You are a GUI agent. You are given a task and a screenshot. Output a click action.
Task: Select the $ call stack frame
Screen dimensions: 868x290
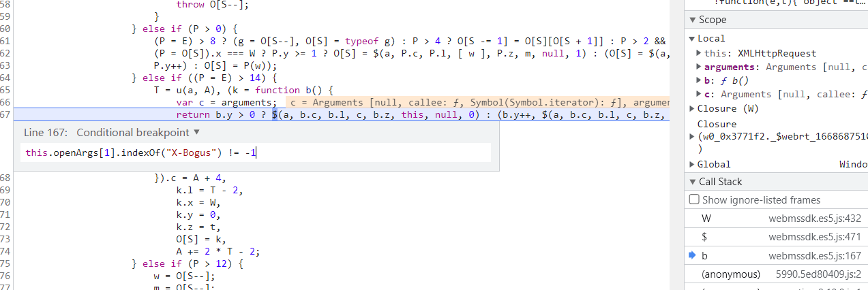tap(704, 237)
